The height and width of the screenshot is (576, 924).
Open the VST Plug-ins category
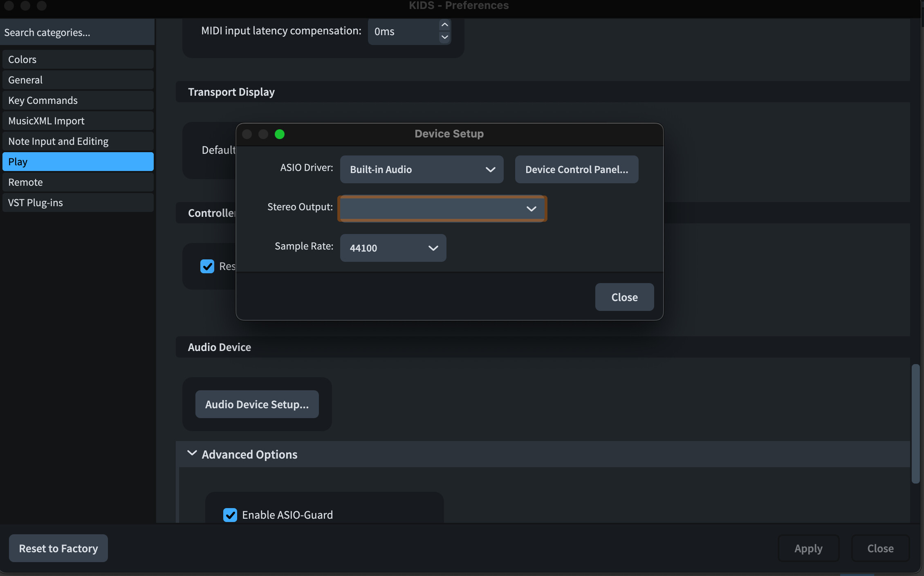78,202
